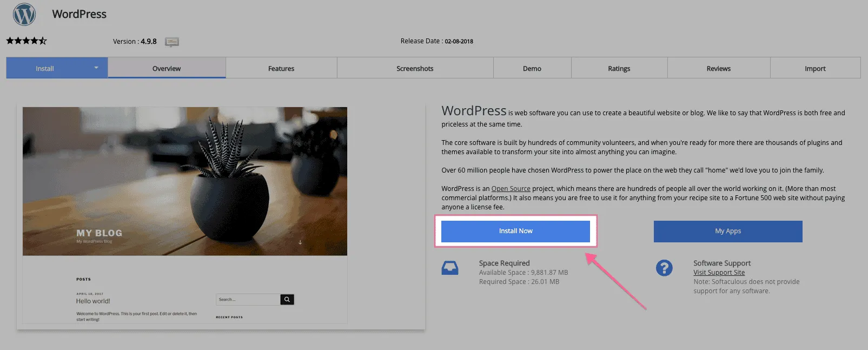Open the Ratings tab
The image size is (868, 350).
[619, 68]
